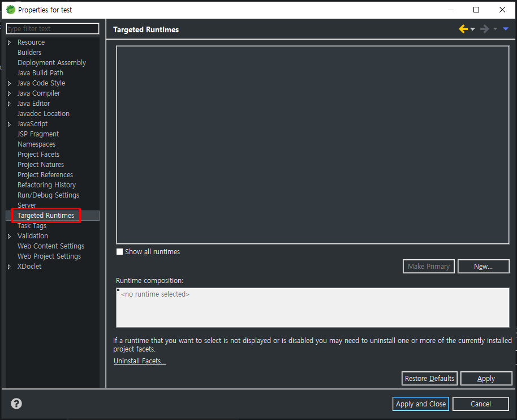
Task: Close the Properties for test window
Action: [502, 10]
